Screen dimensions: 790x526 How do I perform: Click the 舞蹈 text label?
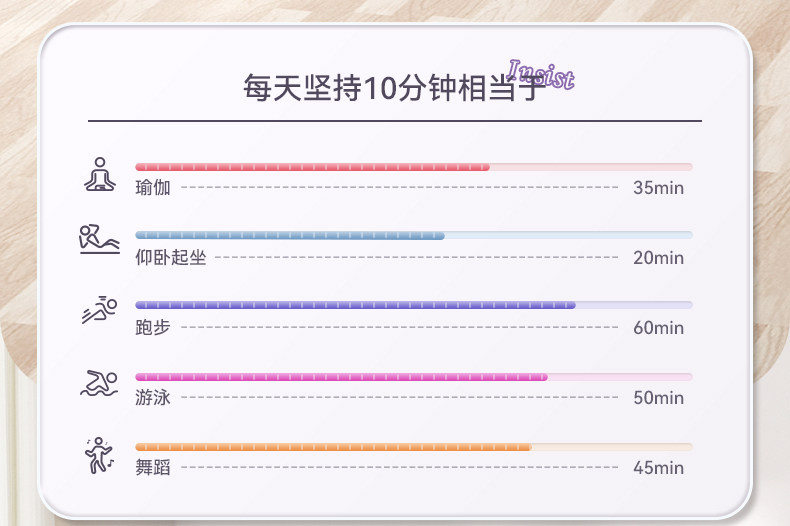[x=153, y=467]
